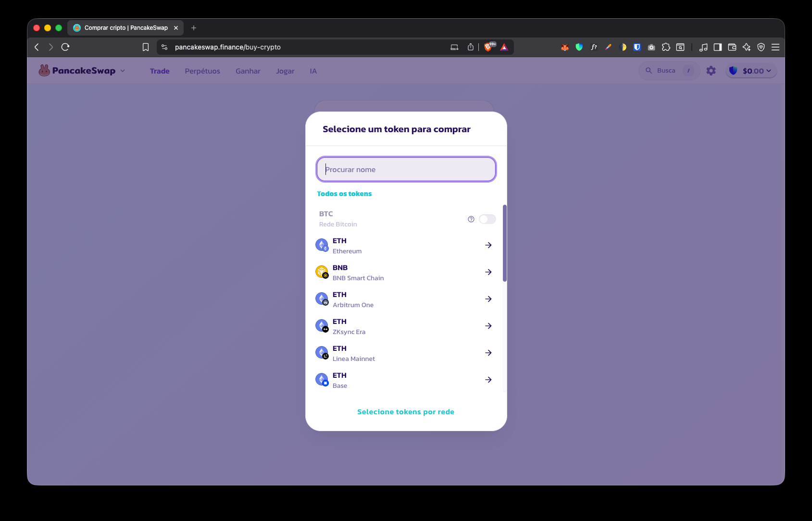Bookmark this page with the bookmark icon
The image size is (812, 521).
coord(146,47)
